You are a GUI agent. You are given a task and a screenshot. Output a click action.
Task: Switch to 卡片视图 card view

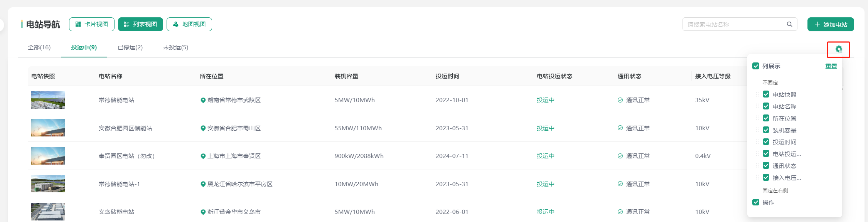92,24
